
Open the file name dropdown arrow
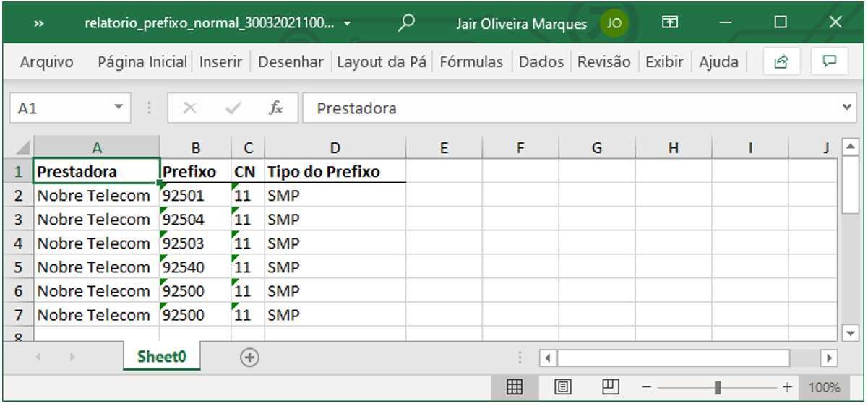[x=348, y=24]
